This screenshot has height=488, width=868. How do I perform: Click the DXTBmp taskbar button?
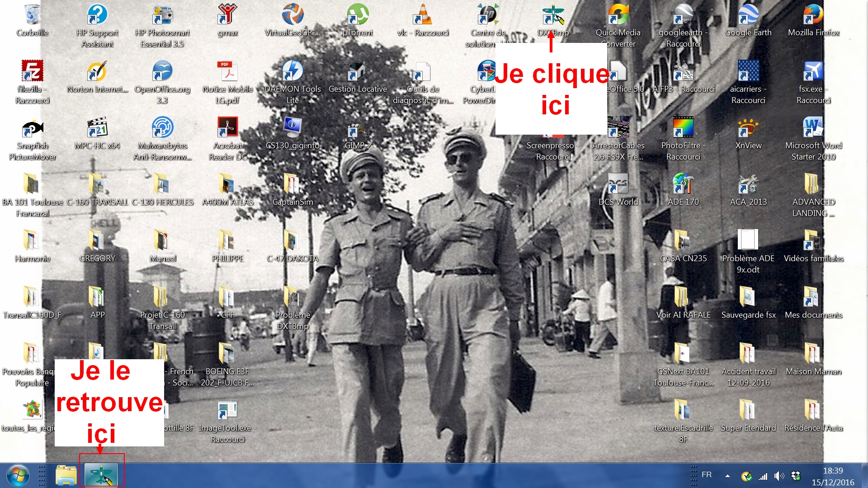(x=101, y=475)
